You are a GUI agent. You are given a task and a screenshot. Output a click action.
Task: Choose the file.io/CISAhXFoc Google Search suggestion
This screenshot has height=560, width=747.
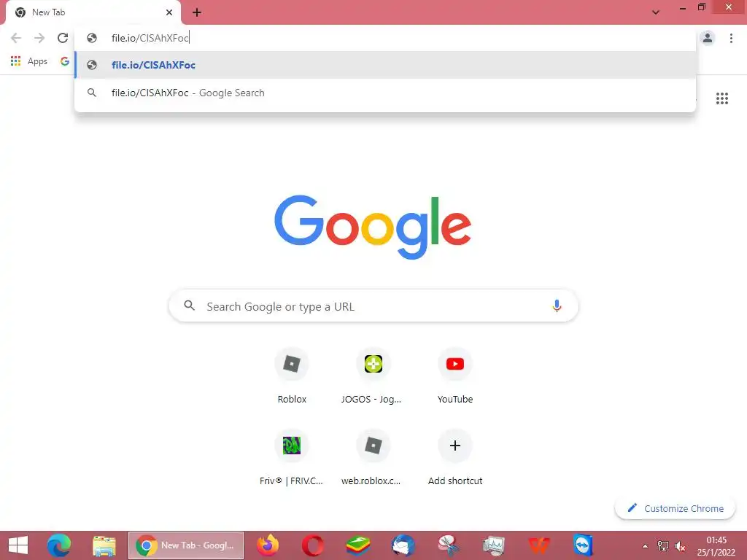coord(385,93)
